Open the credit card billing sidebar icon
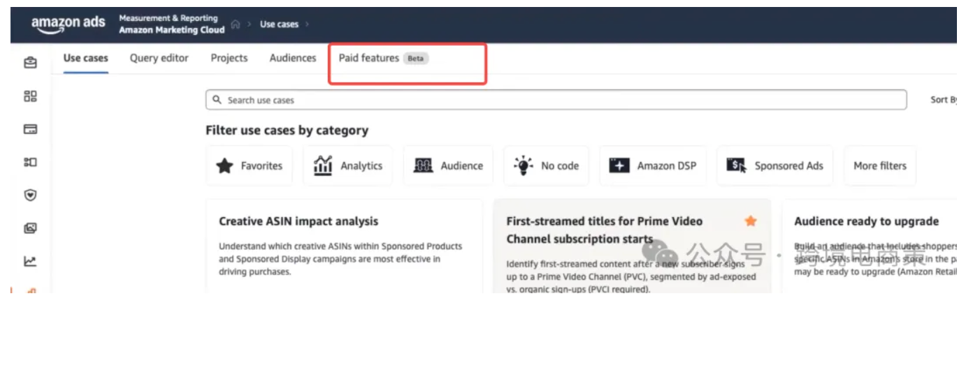 [x=30, y=129]
